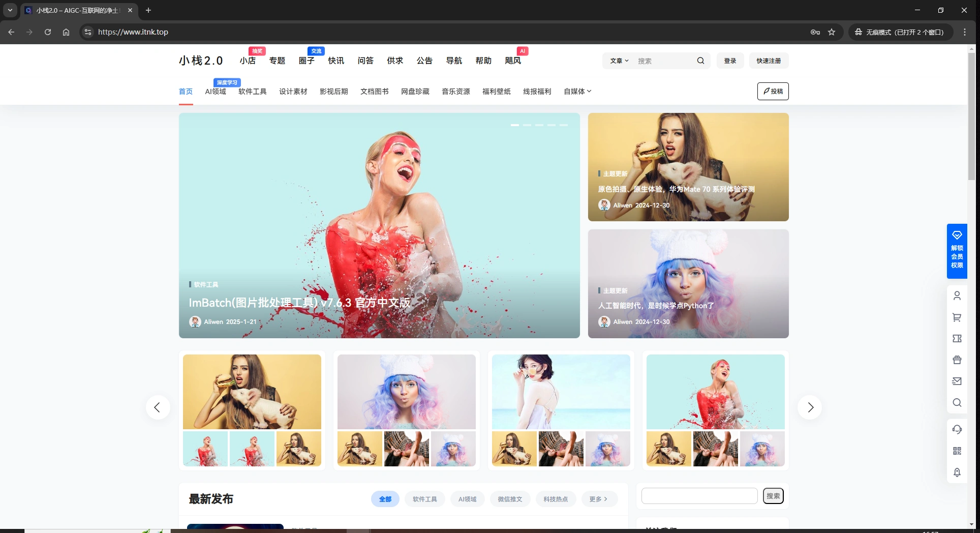Show the QR code icon in sidebar
Image resolution: width=980 pixels, height=533 pixels.
coord(957,451)
